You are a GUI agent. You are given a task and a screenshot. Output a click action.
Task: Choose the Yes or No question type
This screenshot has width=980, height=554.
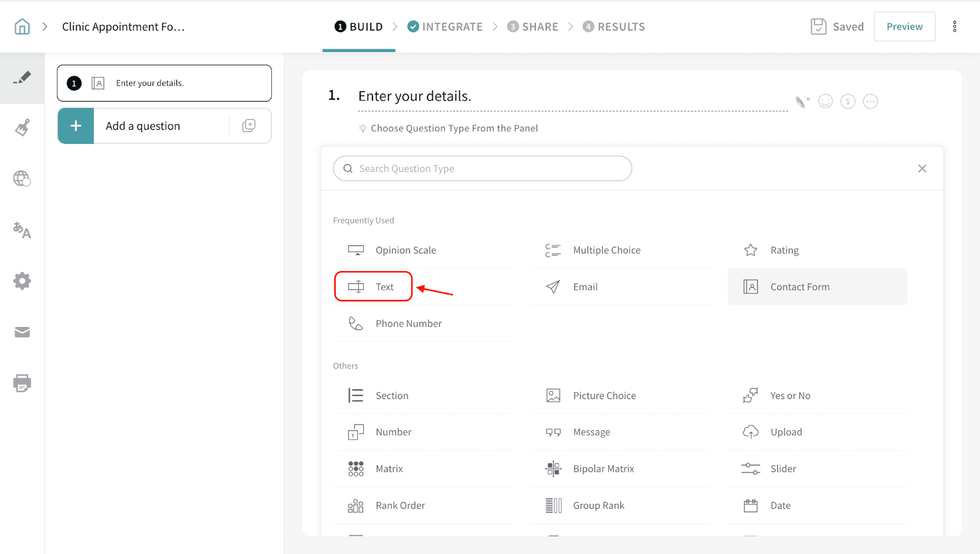click(x=790, y=396)
